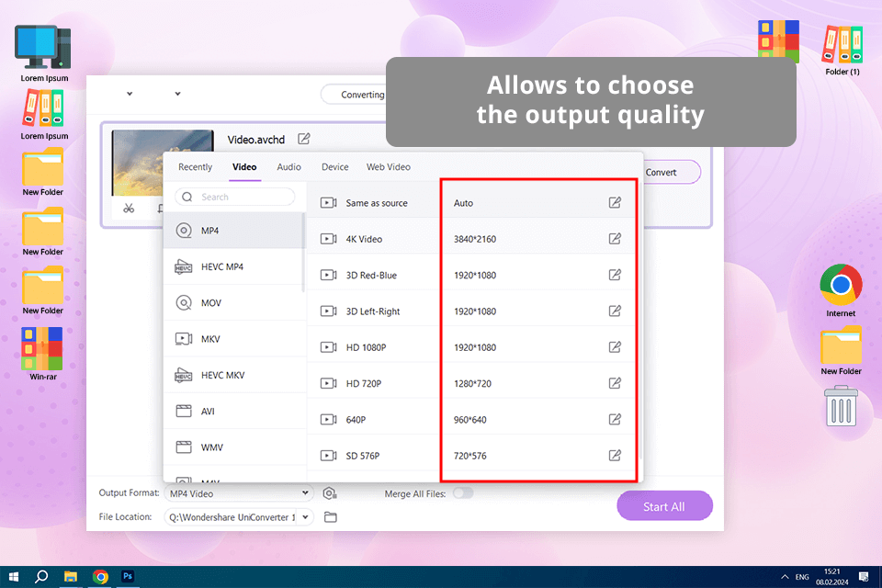Screen dimensions: 882x588
Task: Open the Folder (1) desktop icon
Action: tap(842, 51)
